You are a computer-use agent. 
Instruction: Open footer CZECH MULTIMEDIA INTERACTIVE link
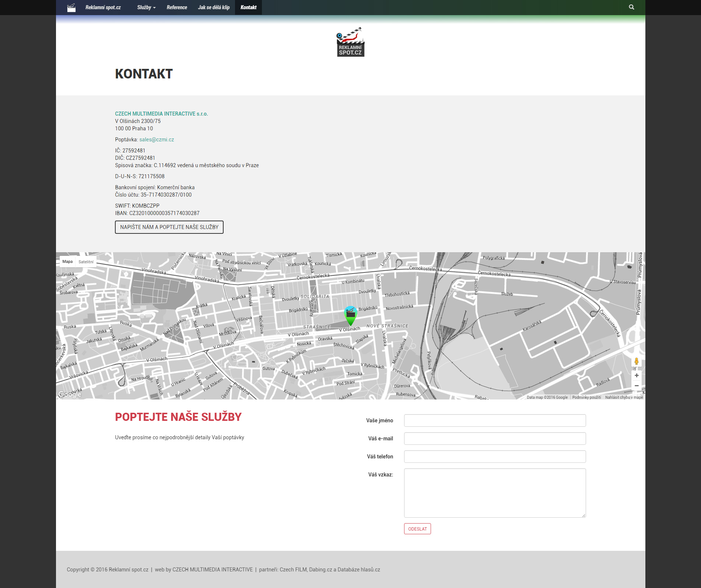point(213,570)
